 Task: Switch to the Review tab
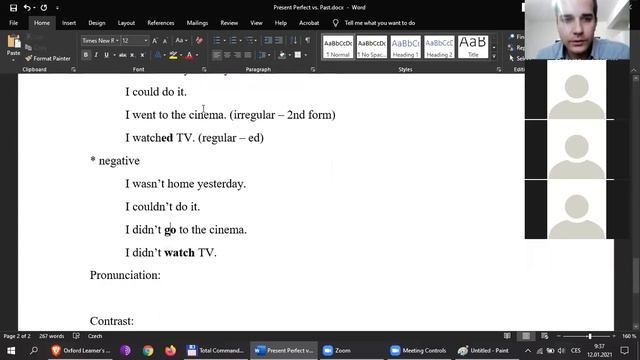point(229,23)
